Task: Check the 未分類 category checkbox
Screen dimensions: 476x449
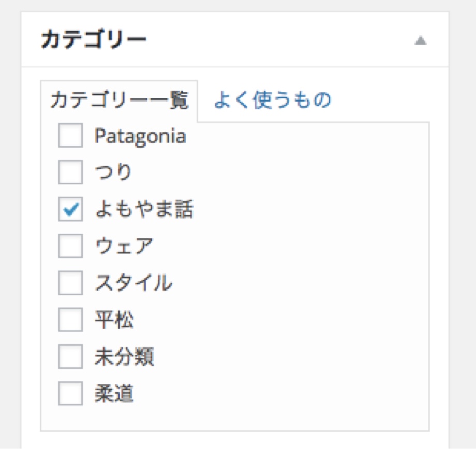Action: (x=70, y=356)
